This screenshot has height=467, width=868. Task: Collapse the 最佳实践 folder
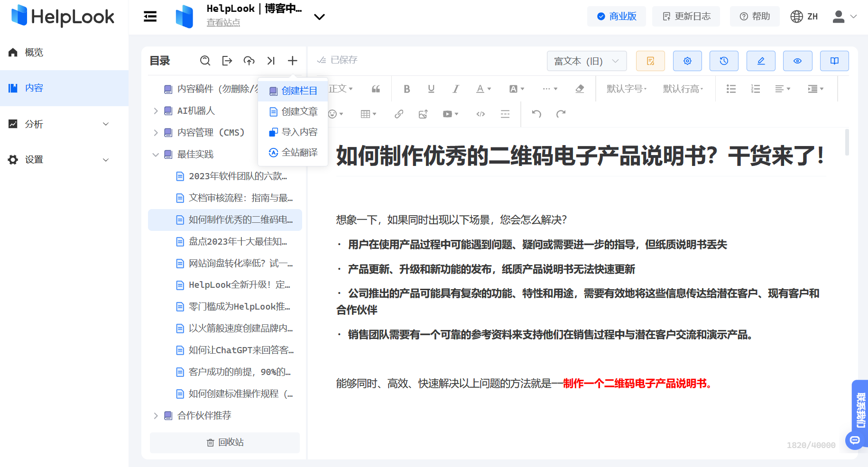point(156,154)
